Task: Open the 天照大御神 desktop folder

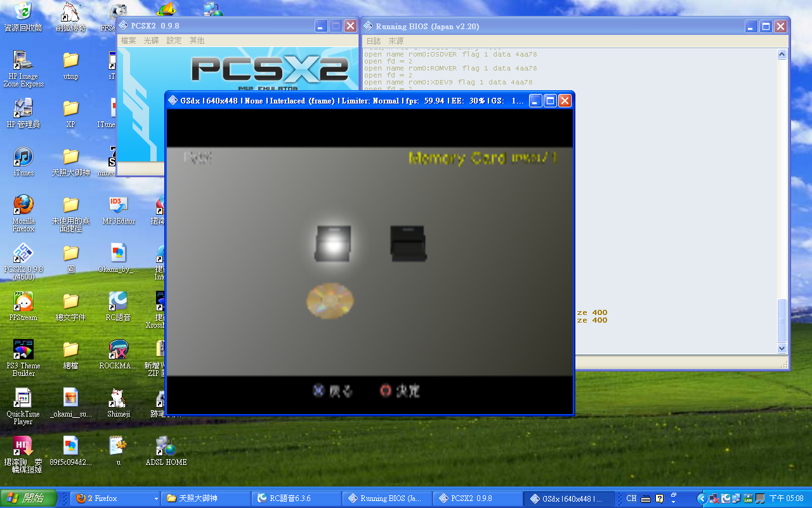Action: click(x=71, y=161)
